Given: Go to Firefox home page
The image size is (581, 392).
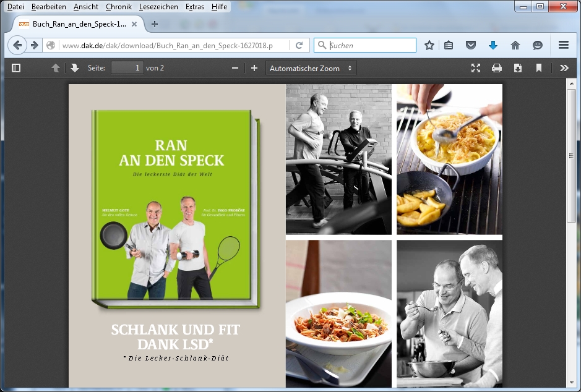Looking at the screenshot, I should click(x=515, y=45).
